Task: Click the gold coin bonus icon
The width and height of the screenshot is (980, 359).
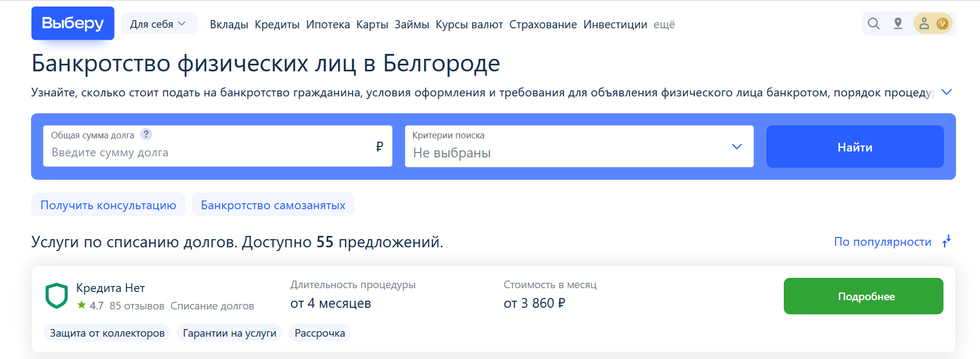Action: point(942,23)
